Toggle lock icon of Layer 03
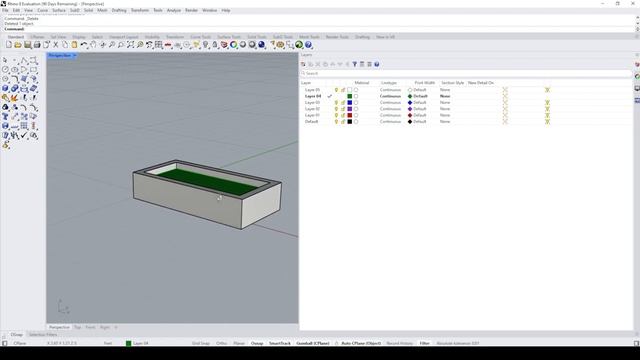640x360 pixels. point(343,102)
